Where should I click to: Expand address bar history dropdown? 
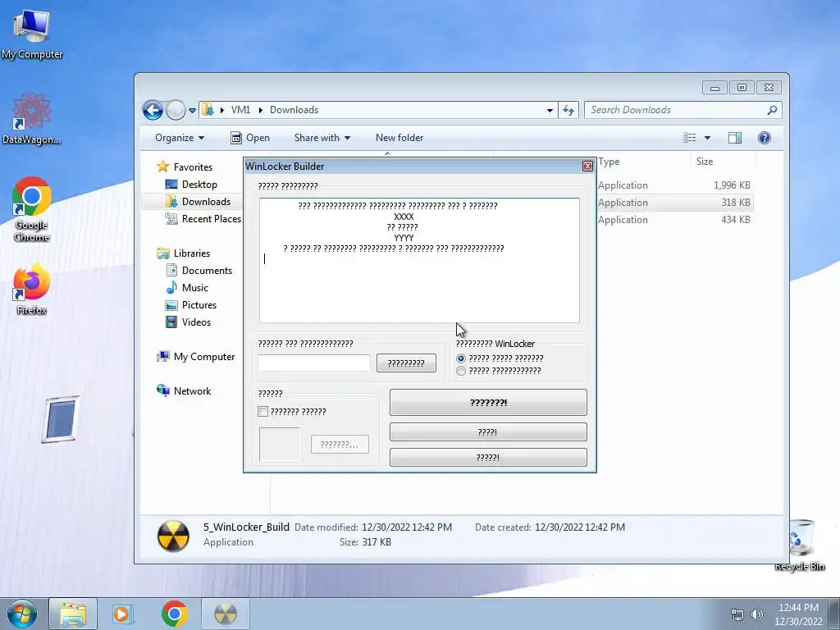point(550,111)
